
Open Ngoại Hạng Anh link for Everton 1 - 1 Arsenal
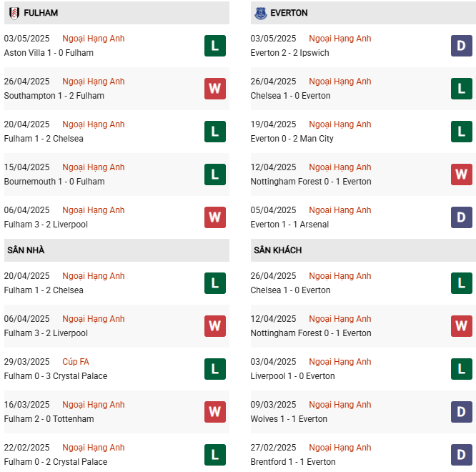tap(340, 210)
